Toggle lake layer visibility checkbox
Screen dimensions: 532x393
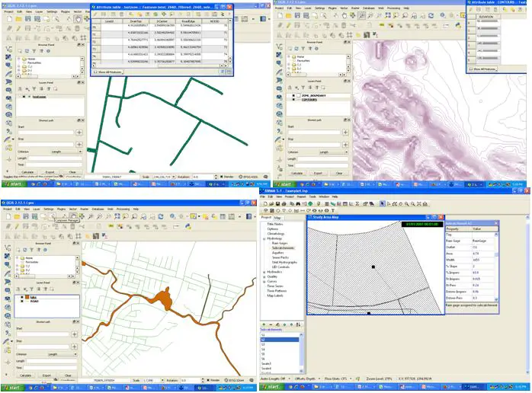22,297
